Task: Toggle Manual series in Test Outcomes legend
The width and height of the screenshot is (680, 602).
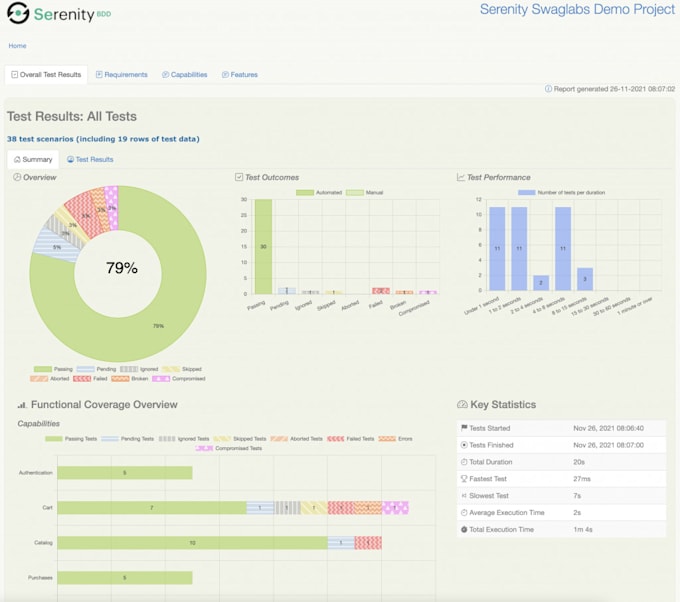Action: click(365, 192)
